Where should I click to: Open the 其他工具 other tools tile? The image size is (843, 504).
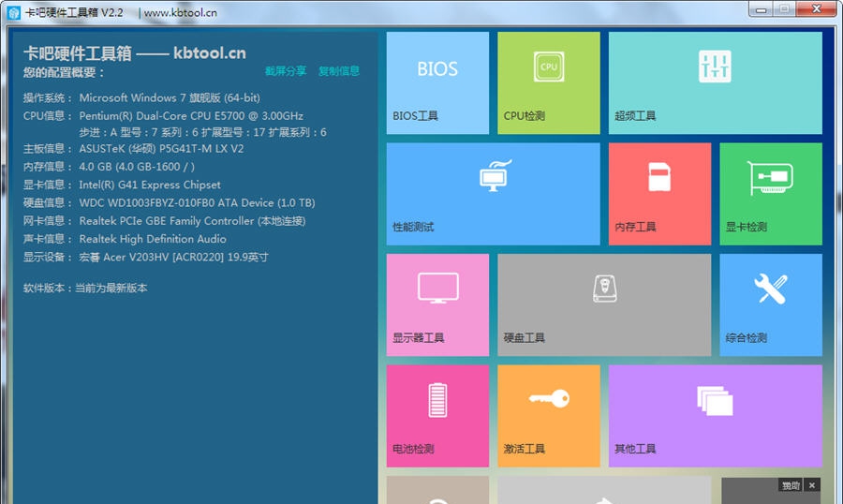click(x=715, y=416)
